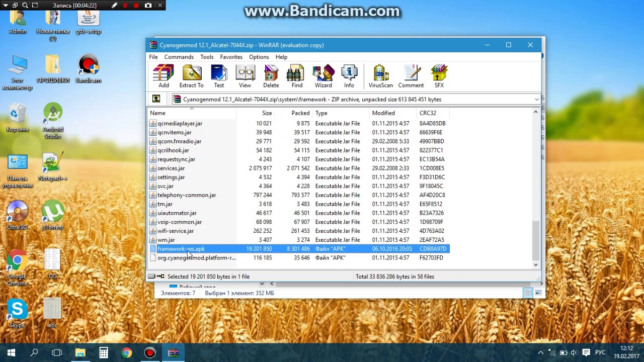The width and height of the screenshot is (644, 362).
Task: Run VirusScan on the archive
Action: pyautogui.click(x=381, y=76)
